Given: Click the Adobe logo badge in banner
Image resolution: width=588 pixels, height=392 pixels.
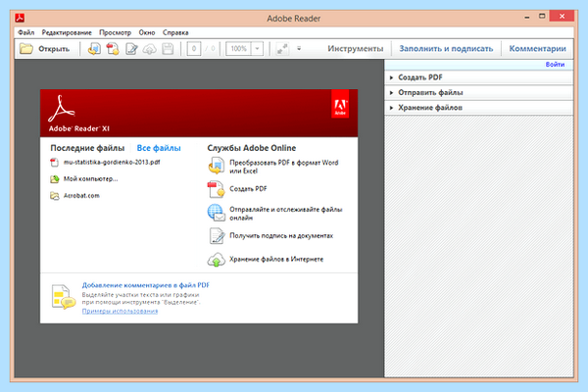Looking at the screenshot, I should click(340, 104).
